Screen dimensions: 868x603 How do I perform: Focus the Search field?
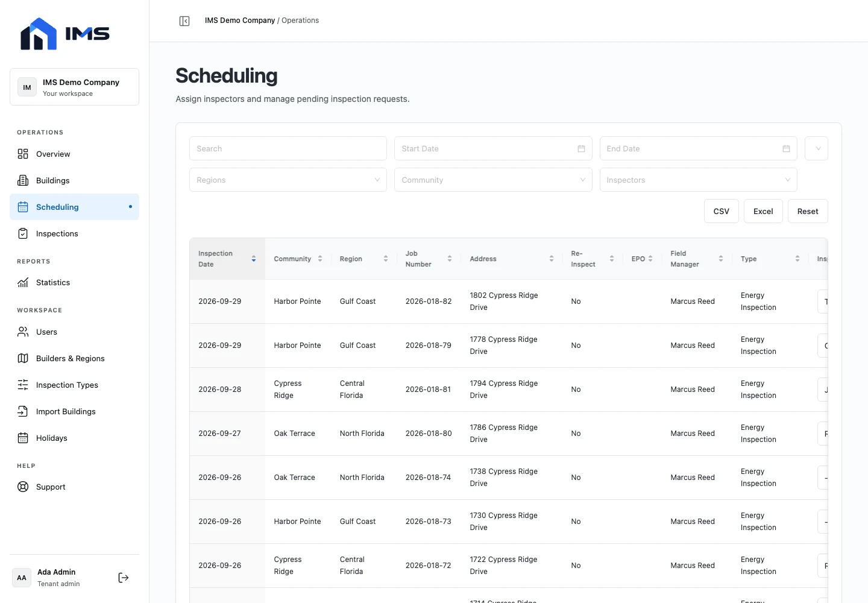coord(288,148)
